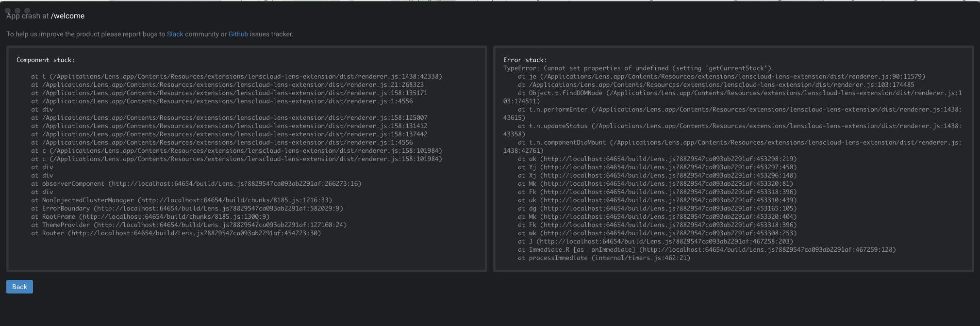The image size is (980, 326).
Task: Click the error stack line ending renderer.js:103:174485
Action: (716, 85)
